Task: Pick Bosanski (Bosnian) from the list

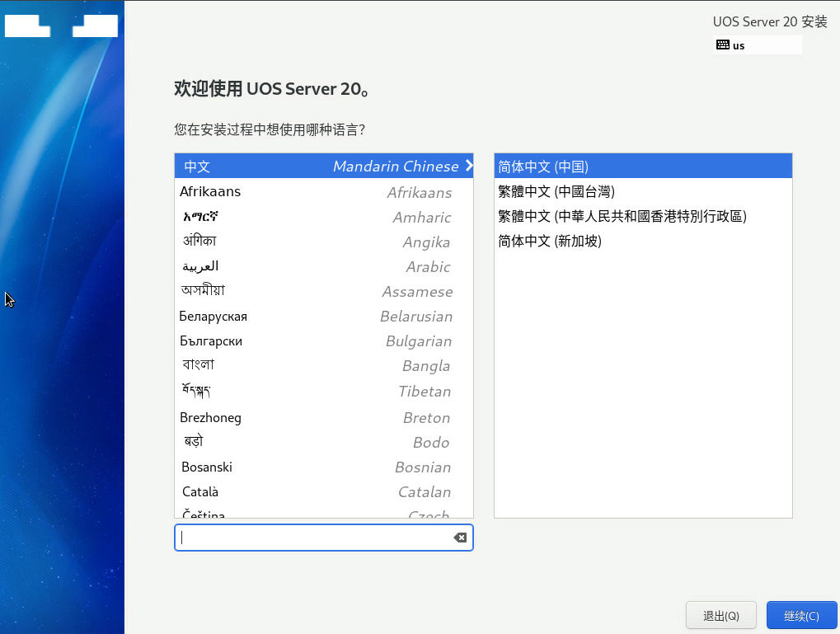Action: click(324, 467)
